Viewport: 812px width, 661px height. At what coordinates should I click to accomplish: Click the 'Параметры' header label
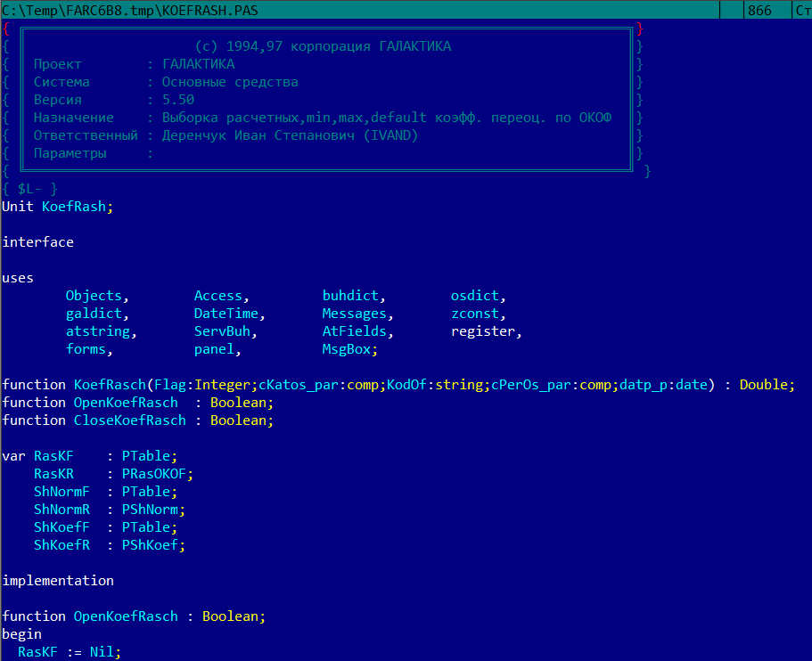point(70,154)
